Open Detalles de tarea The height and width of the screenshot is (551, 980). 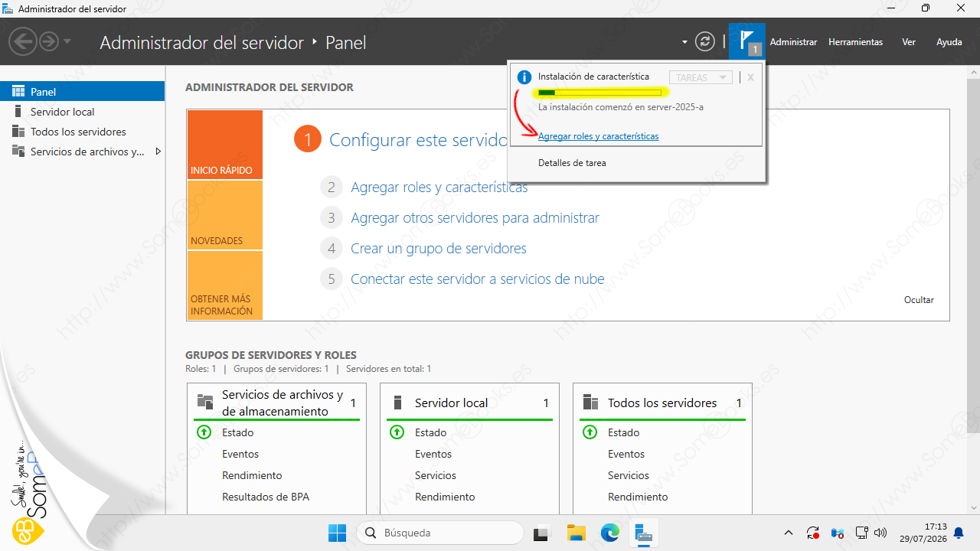pyautogui.click(x=572, y=163)
